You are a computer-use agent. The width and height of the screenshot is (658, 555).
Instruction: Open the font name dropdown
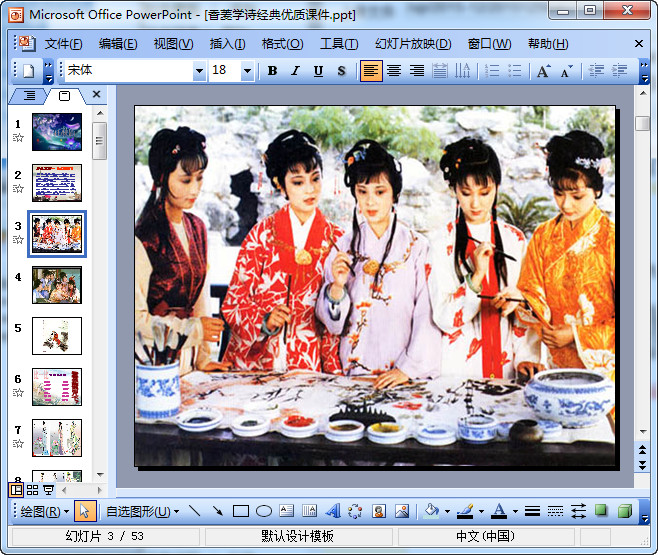coord(199,70)
